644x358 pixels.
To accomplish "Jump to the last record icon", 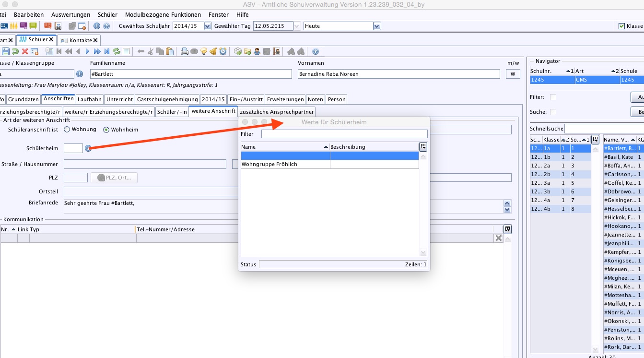I will (x=106, y=51).
